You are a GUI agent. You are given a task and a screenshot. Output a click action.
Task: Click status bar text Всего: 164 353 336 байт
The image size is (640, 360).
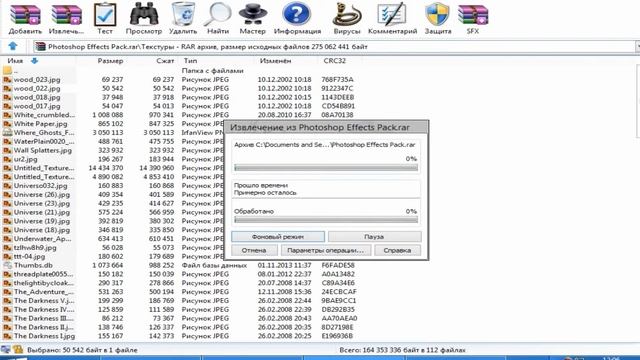[x=402, y=350]
